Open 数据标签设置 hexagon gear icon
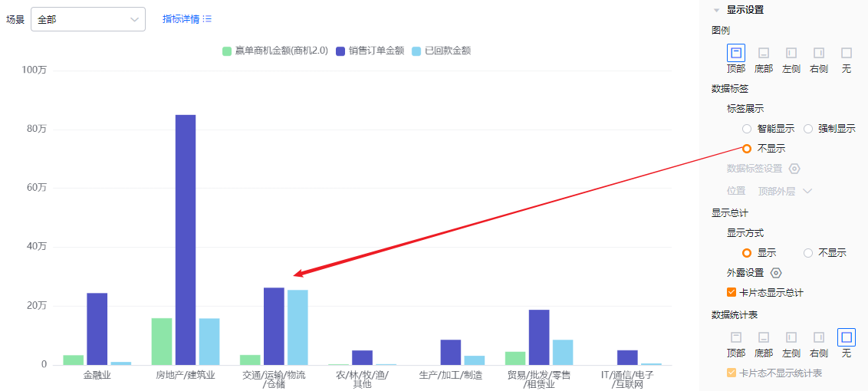Image resolution: width=868 pixels, height=391 pixels. pyautogui.click(x=794, y=169)
